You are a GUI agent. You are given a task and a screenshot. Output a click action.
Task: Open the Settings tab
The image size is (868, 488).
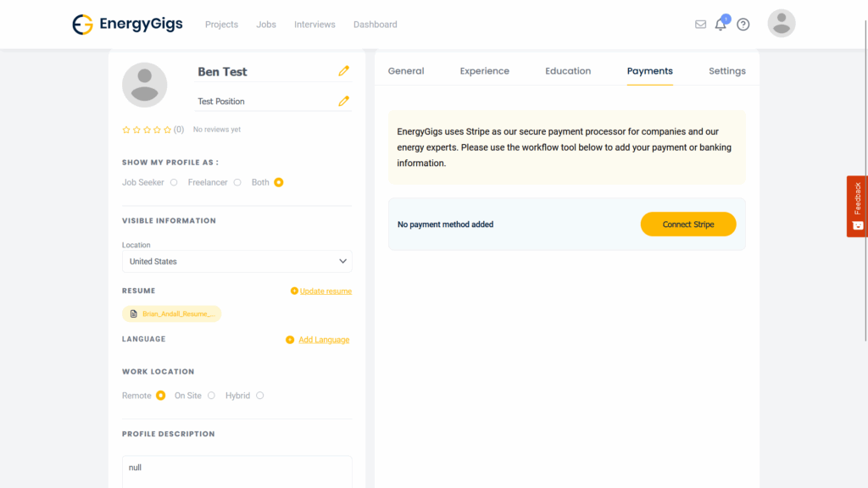pos(726,71)
